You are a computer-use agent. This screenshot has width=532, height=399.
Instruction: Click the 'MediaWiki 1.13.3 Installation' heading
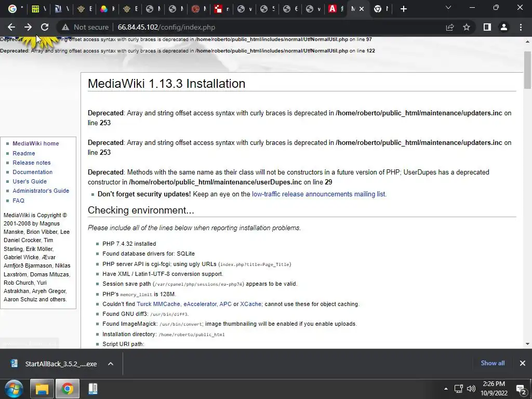[167, 84]
